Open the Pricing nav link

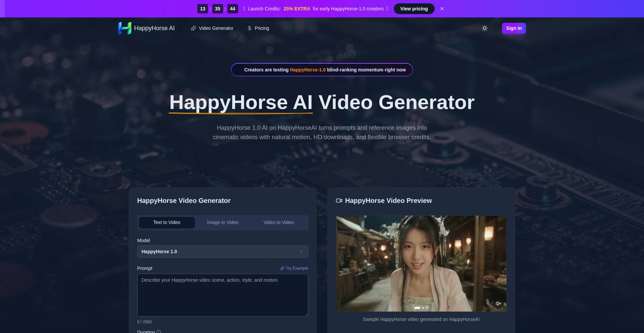coord(258,28)
